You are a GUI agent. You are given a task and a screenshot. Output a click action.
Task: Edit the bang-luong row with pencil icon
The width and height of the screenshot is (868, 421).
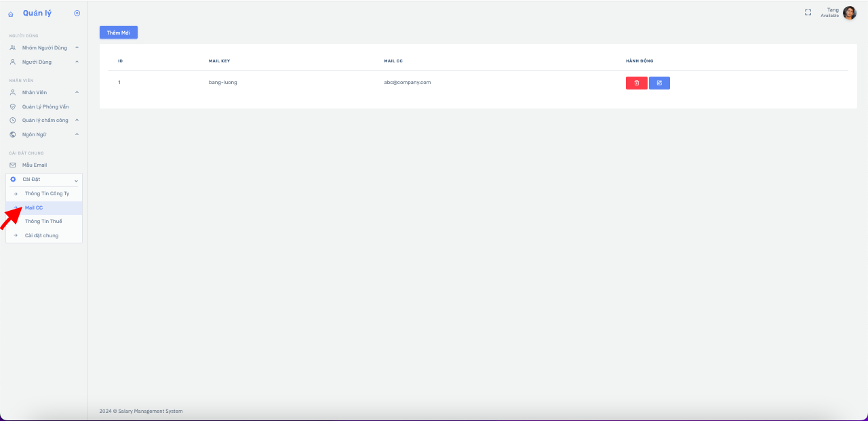(x=659, y=83)
